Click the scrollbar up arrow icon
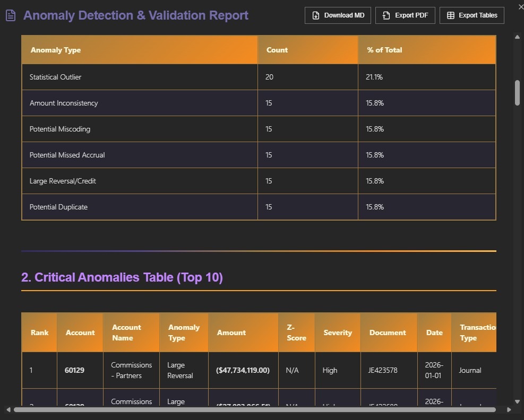Viewport: 524px width, 420px height. [x=517, y=37]
